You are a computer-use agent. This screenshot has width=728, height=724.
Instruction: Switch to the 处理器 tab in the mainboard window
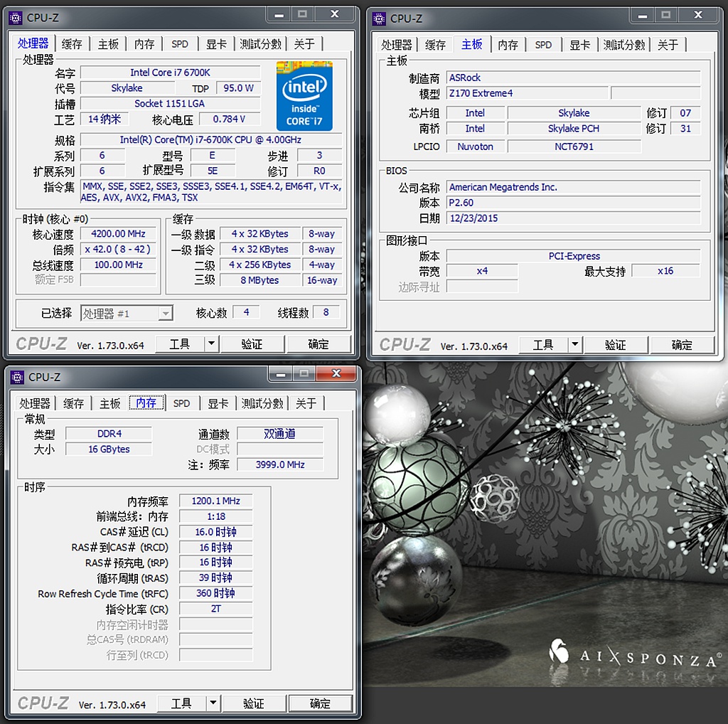coord(396,44)
